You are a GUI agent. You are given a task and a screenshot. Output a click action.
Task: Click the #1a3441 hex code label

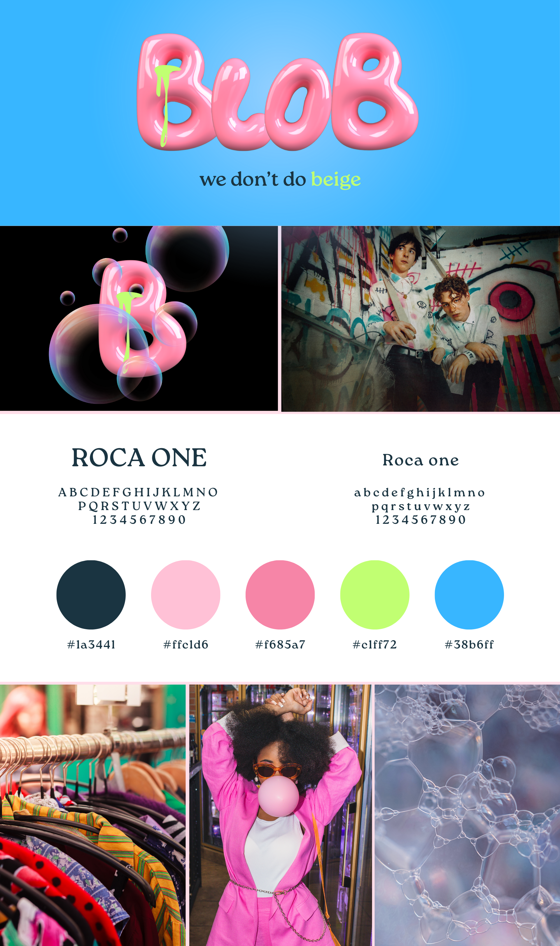pos(91,644)
